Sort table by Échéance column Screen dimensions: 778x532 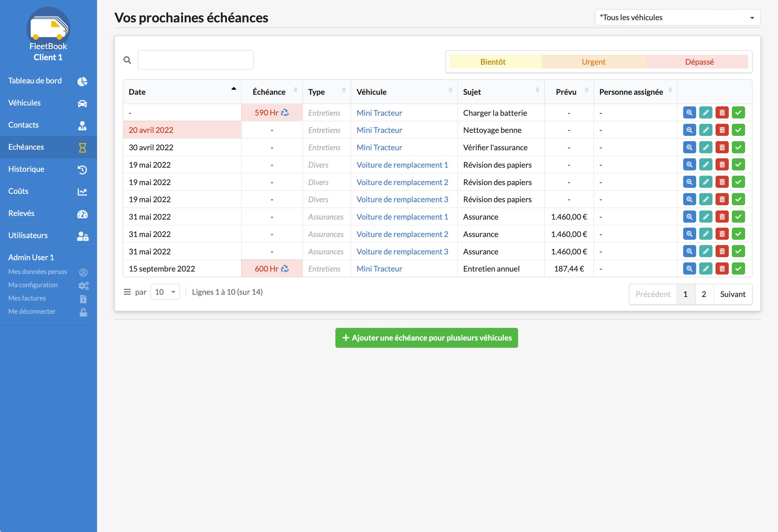(x=272, y=92)
